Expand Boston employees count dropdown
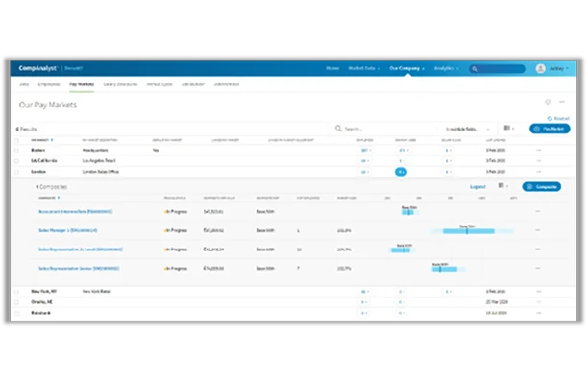The image size is (588, 381). click(x=366, y=151)
